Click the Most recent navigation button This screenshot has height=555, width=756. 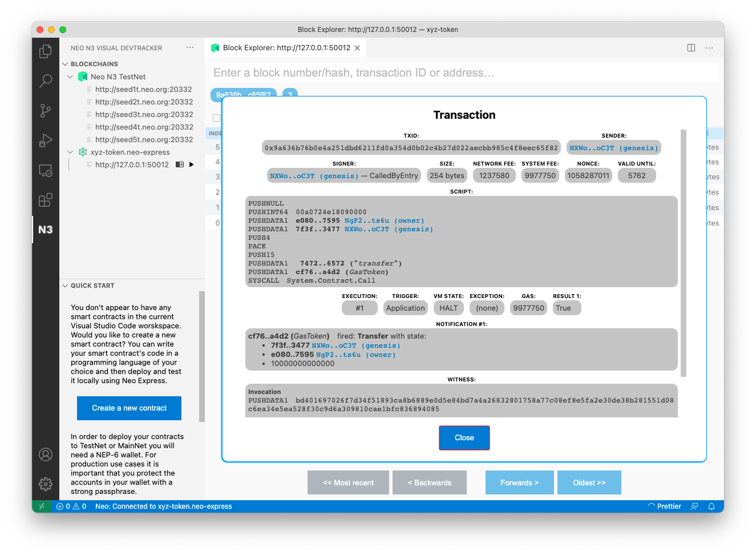coord(348,482)
